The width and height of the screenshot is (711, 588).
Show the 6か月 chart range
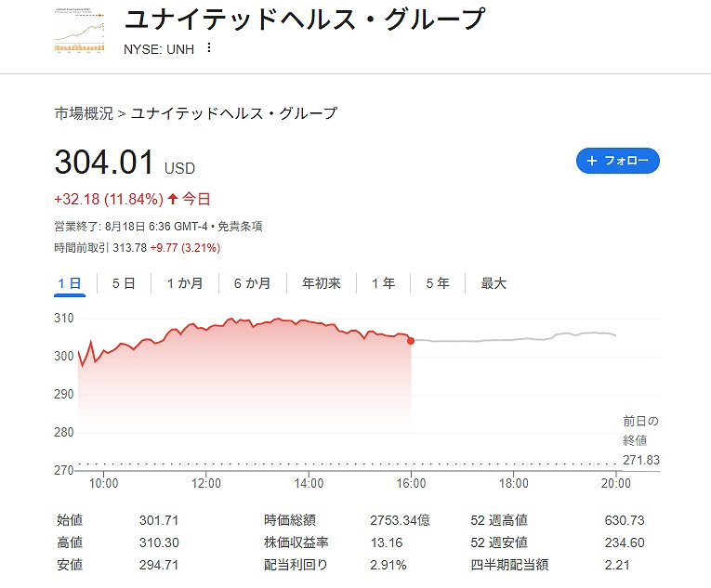pos(252,284)
